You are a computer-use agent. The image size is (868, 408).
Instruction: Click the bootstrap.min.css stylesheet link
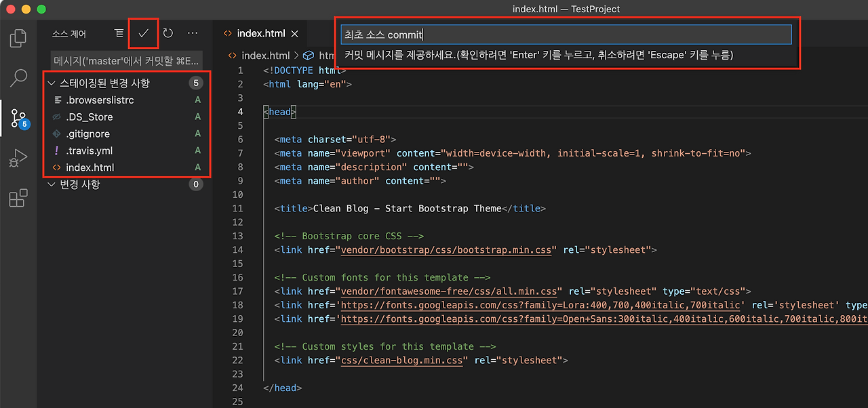pyautogui.click(x=446, y=249)
